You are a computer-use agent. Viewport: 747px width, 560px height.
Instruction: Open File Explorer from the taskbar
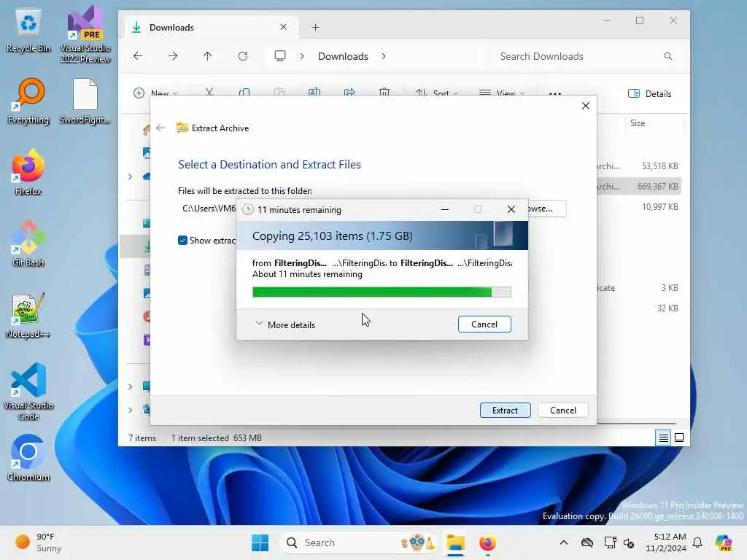pyautogui.click(x=455, y=542)
